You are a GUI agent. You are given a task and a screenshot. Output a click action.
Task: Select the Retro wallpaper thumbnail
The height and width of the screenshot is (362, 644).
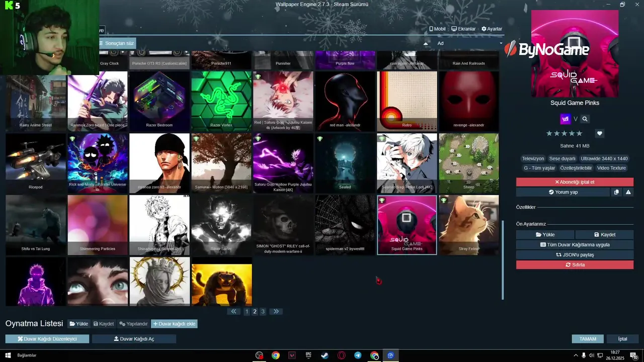(x=407, y=101)
